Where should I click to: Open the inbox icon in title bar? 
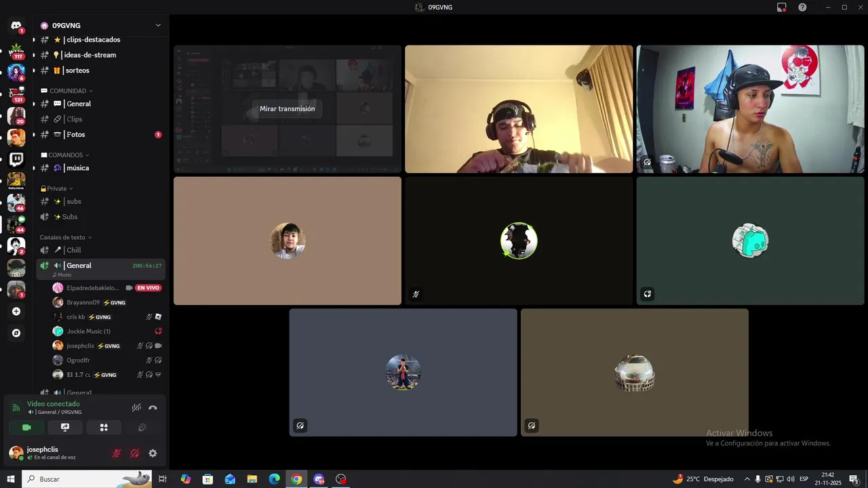pos(782,7)
